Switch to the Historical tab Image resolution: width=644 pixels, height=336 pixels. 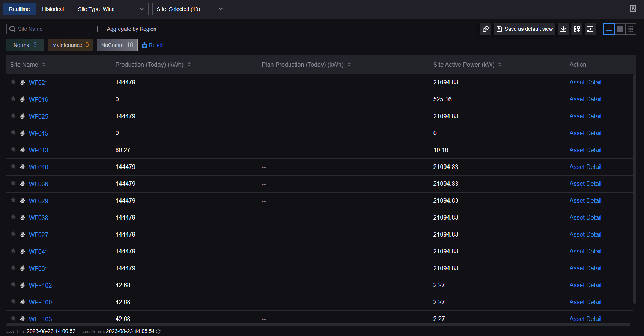pyautogui.click(x=53, y=9)
